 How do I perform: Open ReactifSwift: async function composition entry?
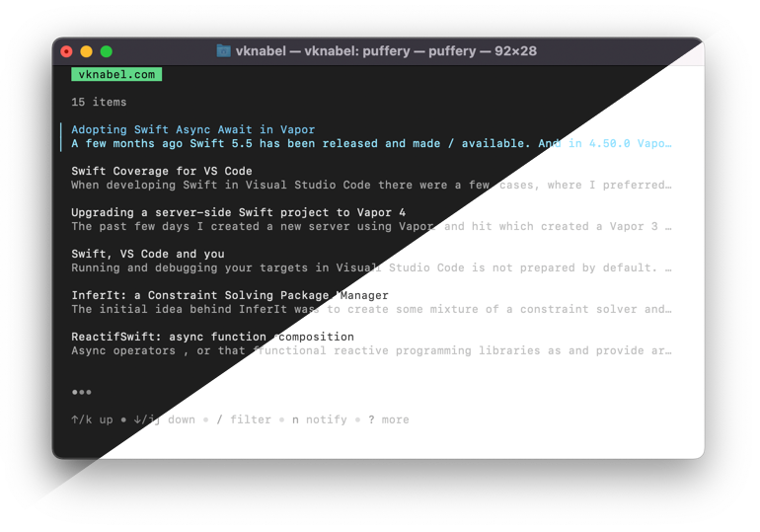pos(212,337)
